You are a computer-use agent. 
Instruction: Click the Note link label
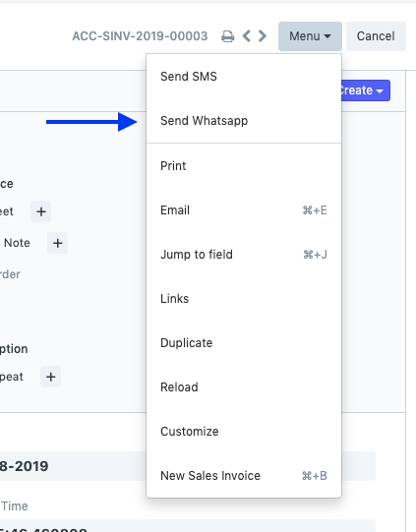(17, 243)
